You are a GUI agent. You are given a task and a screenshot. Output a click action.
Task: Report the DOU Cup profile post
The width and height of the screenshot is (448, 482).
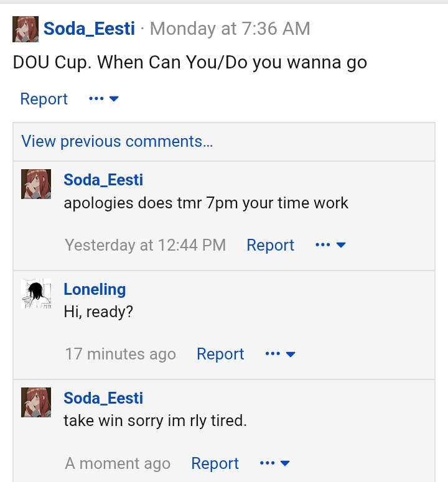44,99
